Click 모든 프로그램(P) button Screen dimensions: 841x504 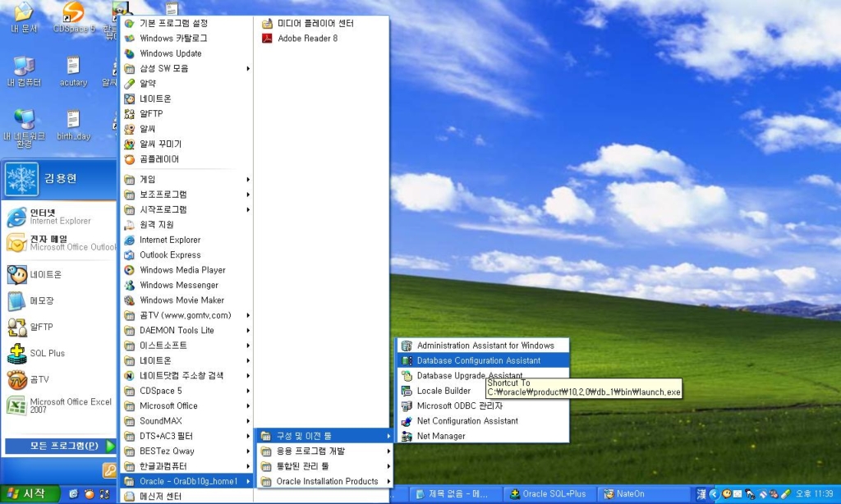(60, 446)
